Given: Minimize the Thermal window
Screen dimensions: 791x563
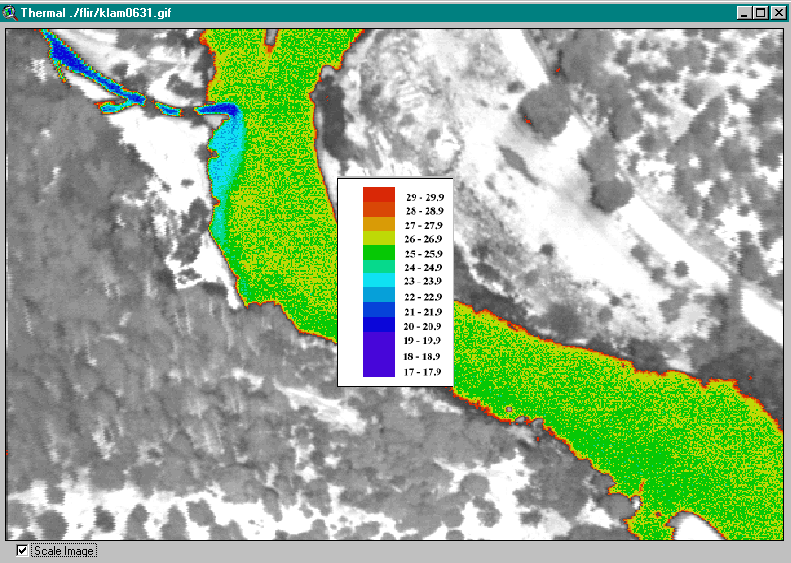Looking at the screenshot, I should [744, 13].
